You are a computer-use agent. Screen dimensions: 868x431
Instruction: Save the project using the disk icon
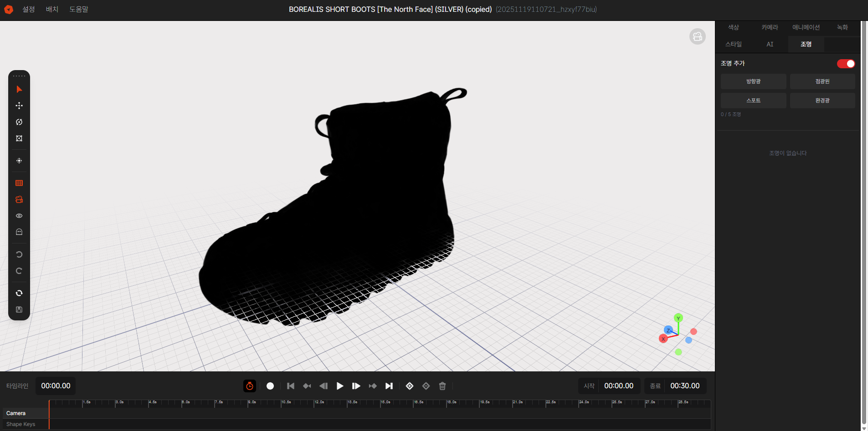click(x=19, y=309)
